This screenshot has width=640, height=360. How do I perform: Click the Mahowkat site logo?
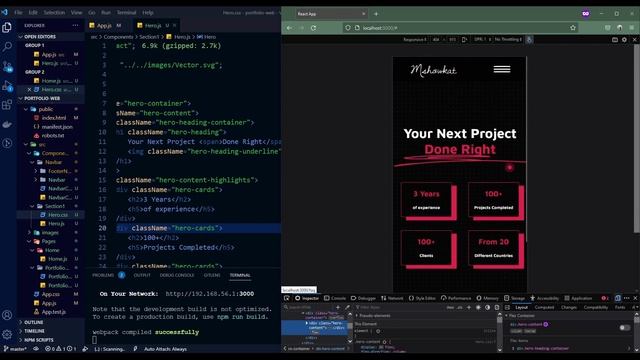(433, 70)
